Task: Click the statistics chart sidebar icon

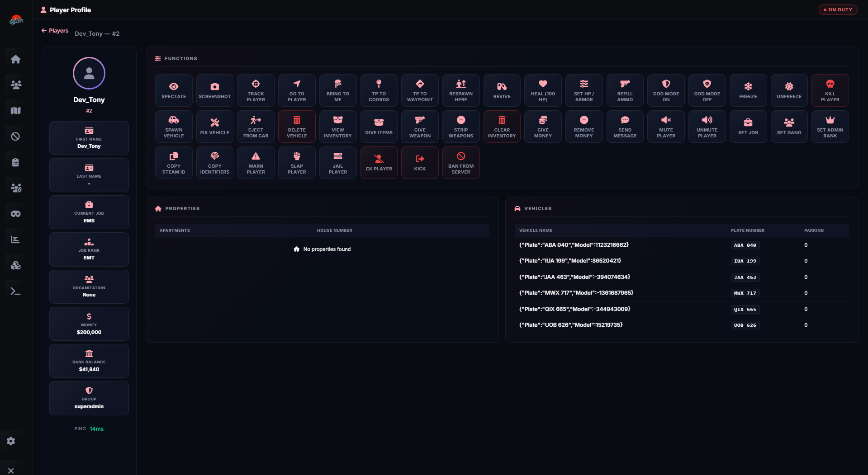Action: coord(16,240)
